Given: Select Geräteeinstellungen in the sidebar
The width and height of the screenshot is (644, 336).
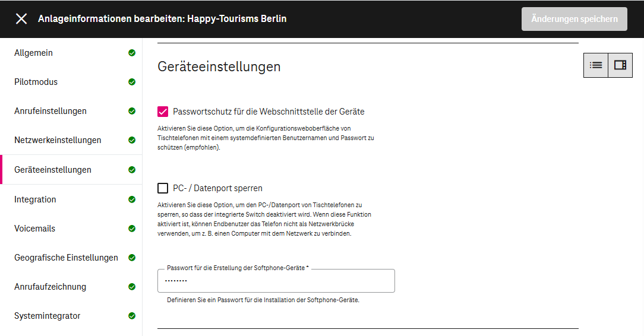Looking at the screenshot, I should click(53, 170).
